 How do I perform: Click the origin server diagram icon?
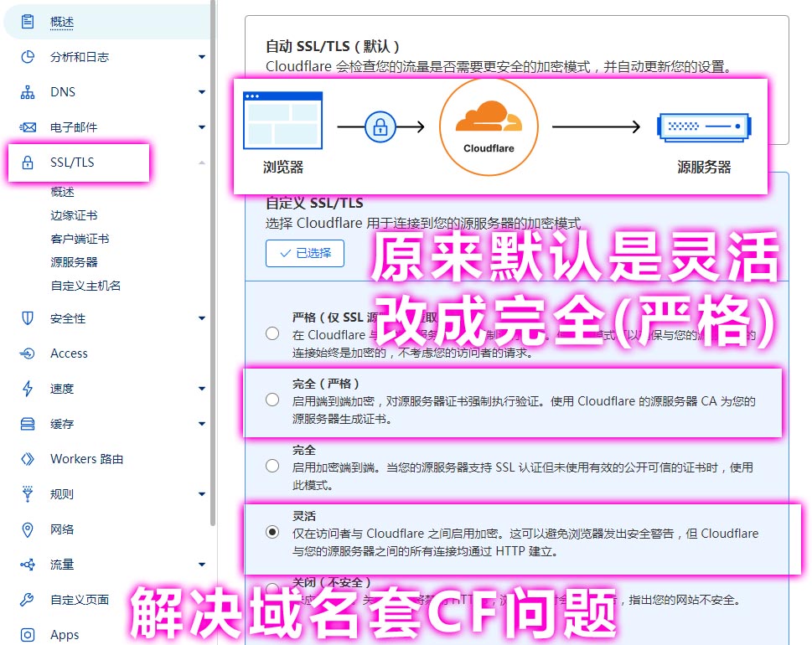pyautogui.click(x=704, y=127)
